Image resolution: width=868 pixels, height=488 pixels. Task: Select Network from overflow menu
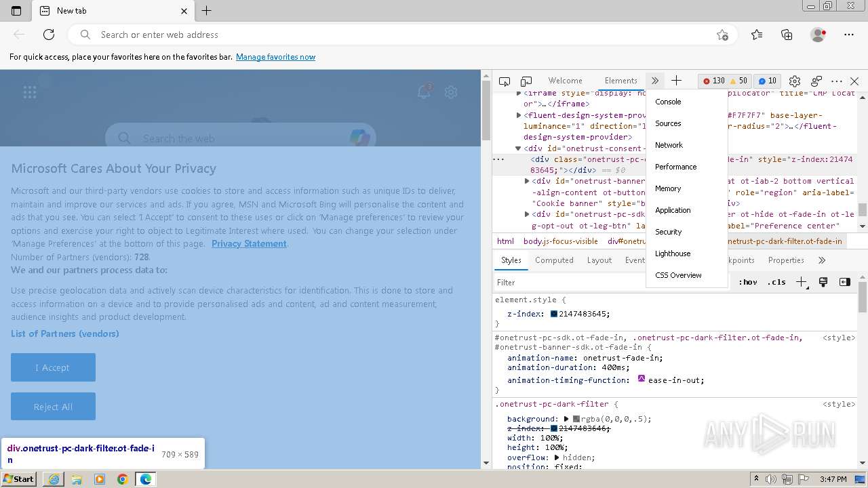point(687,145)
